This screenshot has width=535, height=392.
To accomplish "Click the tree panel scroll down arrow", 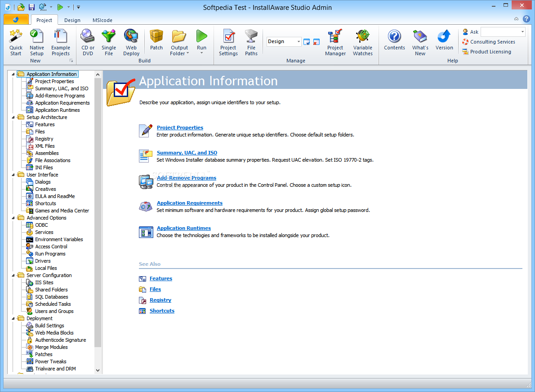I will [x=98, y=370].
